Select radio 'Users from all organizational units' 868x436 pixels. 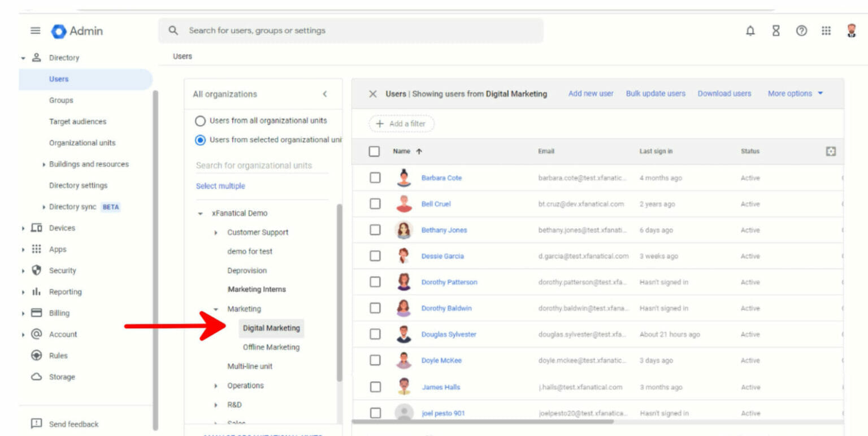[x=201, y=120]
